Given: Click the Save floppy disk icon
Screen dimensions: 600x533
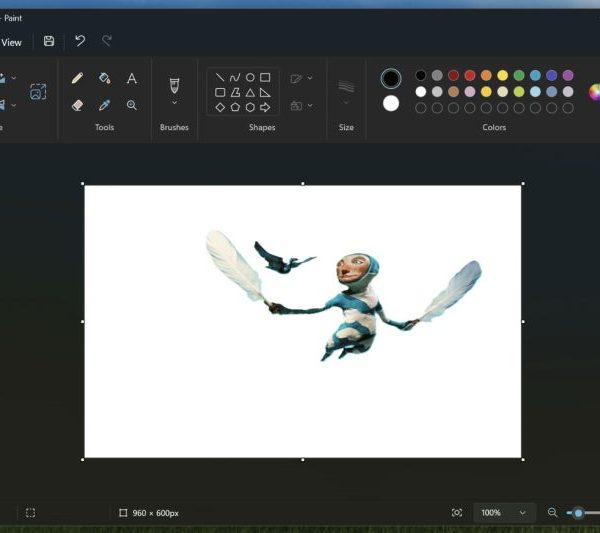Looking at the screenshot, I should [x=49, y=41].
